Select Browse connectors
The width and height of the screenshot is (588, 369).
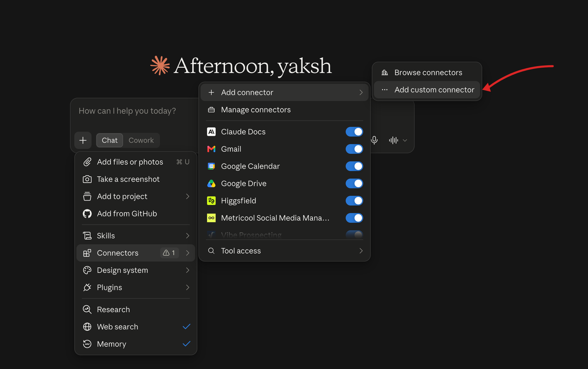pyautogui.click(x=427, y=73)
